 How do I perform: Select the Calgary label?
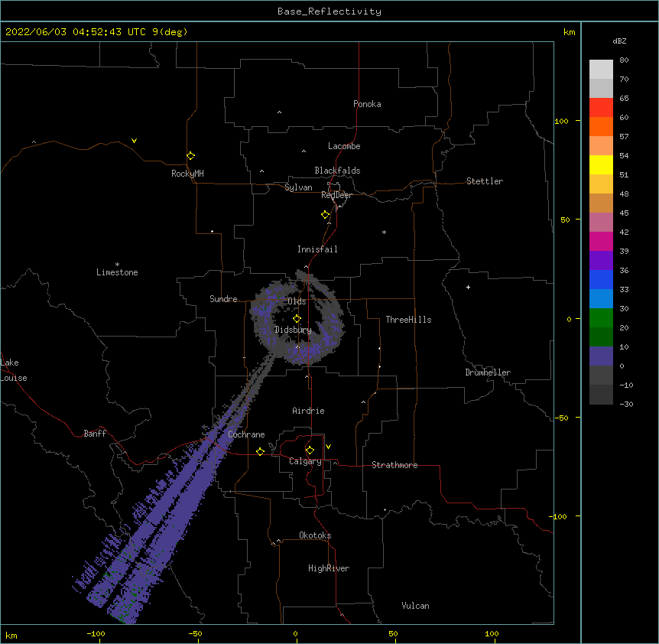pos(305,461)
